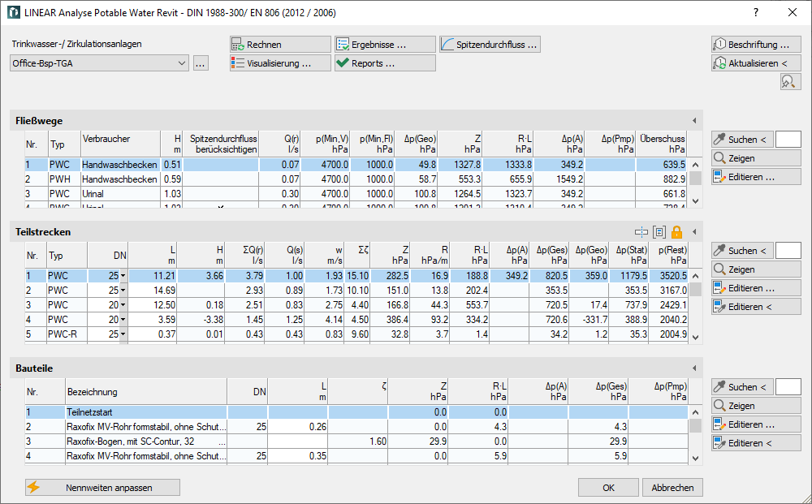This screenshot has height=504, width=812.
Task: Click OK to confirm dialog
Action: click(608, 488)
